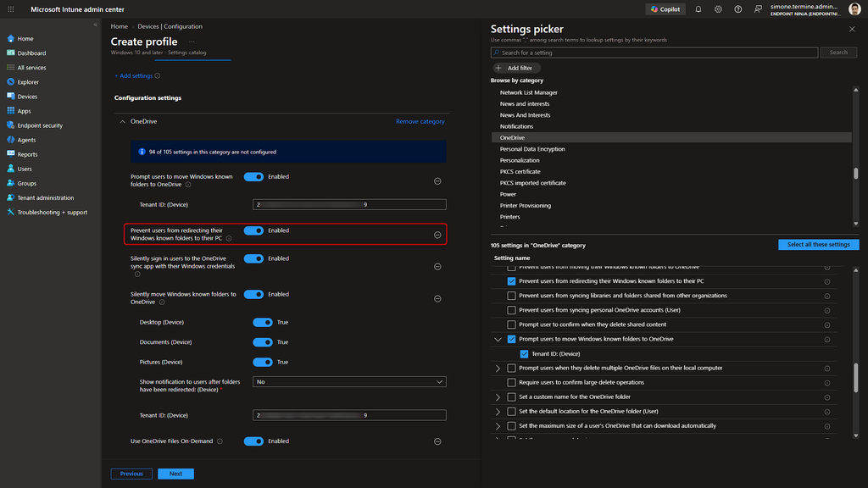Screen dimensions: 868x488
Task: Open the settings gear in header
Action: [718, 9]
